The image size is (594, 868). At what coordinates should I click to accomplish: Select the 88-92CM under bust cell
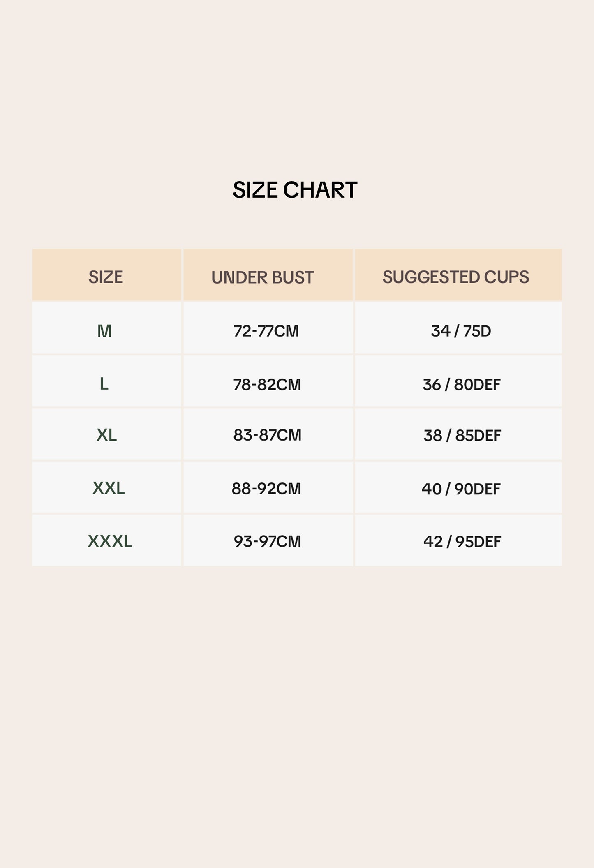coord(266,488)
